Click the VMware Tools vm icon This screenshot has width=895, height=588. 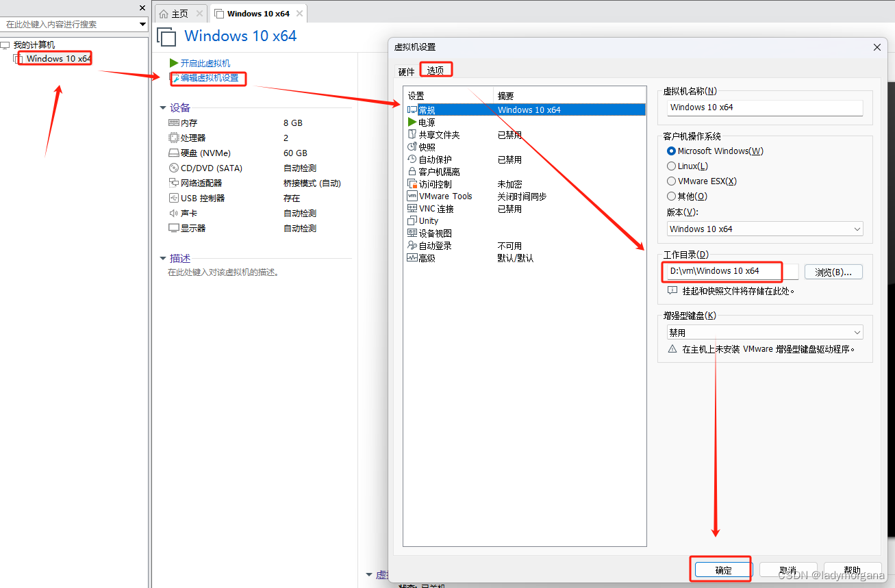[x=412, y=196]
